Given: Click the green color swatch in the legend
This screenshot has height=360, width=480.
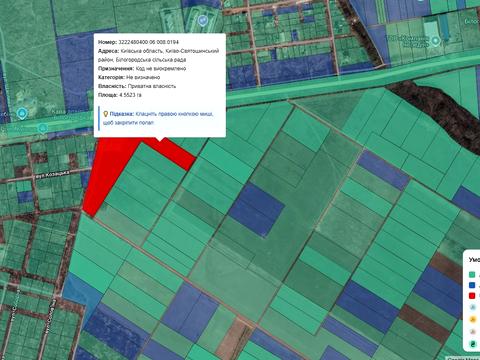Looking at the screenshot, I should click(x=472, y=275).
